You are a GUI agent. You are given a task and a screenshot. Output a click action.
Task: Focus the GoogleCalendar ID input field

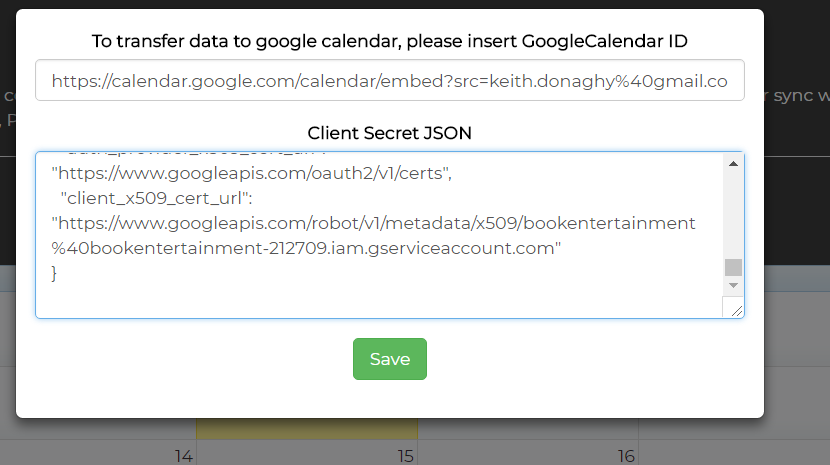click(x=390, y=81)
